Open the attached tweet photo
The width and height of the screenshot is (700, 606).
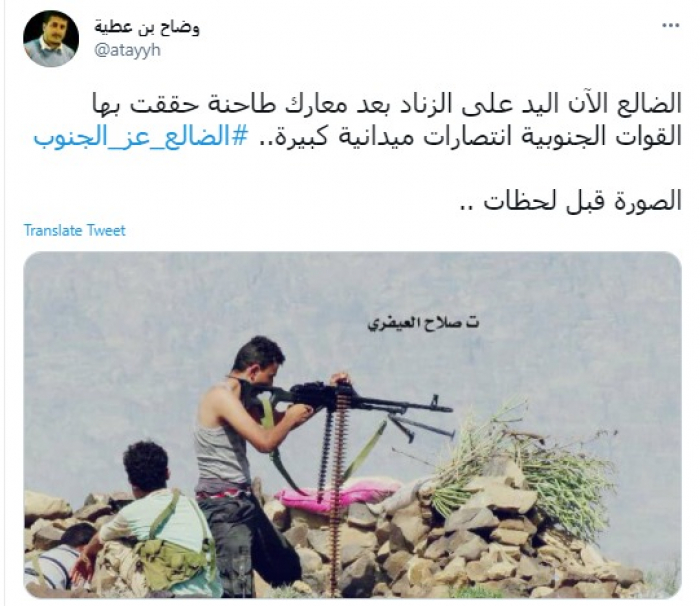pyautogui.click(x=353, y=425)
